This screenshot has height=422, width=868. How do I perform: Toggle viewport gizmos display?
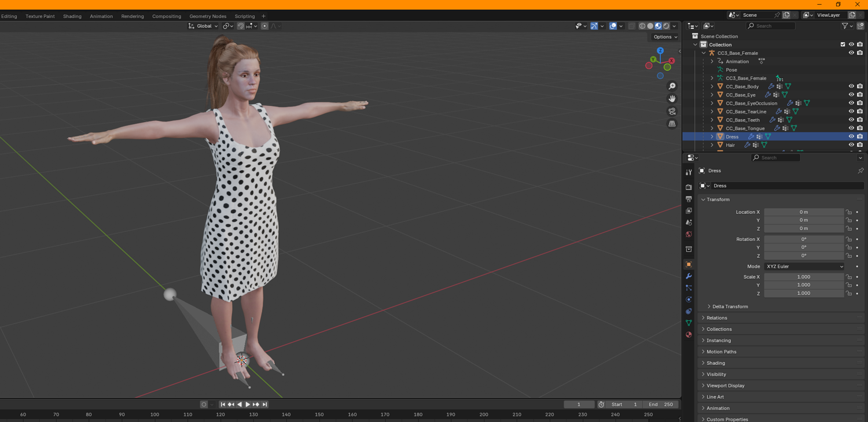click(594, 26)
